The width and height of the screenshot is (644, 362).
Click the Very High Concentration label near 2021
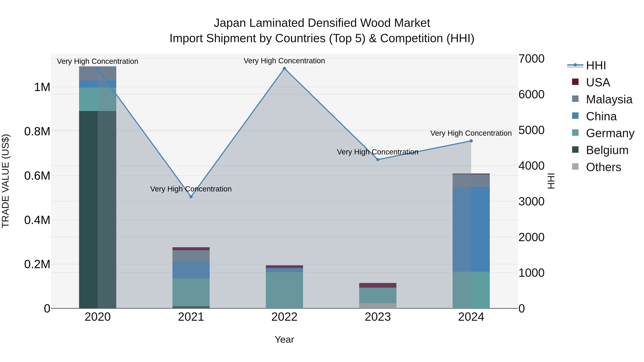(191, 189)
